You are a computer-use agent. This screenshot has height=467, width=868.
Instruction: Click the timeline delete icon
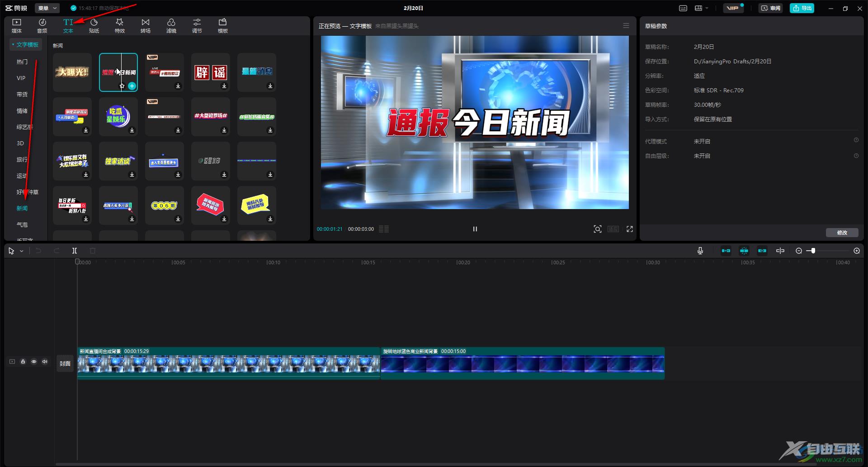[93, 251]
